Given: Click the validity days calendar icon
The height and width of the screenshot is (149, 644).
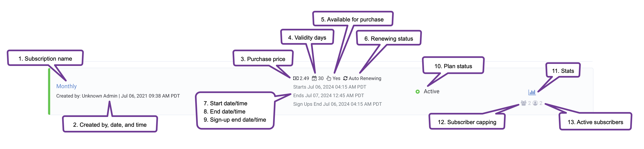Looking at the screenshot, I should 314,78.
